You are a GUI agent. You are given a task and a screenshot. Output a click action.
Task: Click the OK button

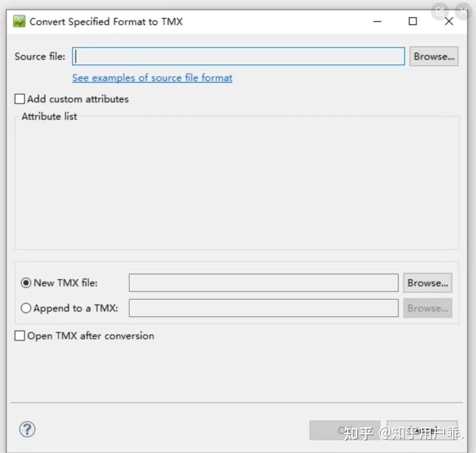pos(345,430)
